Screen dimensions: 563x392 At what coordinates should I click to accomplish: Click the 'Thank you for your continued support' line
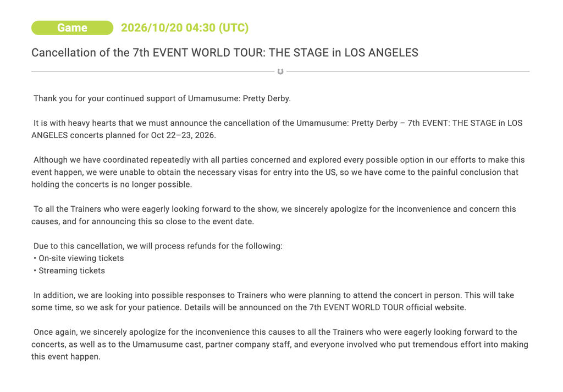(x=162, y=98)
